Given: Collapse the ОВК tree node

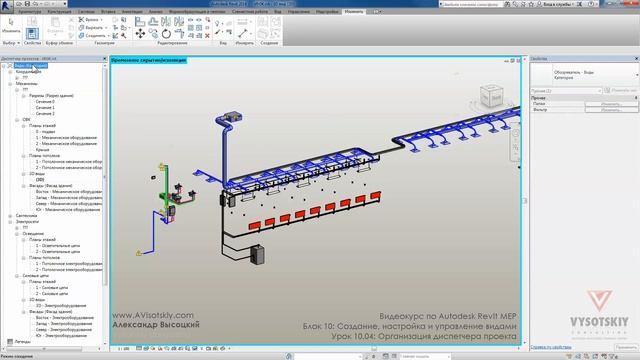Looking at the screenshot, I should 17,120.
